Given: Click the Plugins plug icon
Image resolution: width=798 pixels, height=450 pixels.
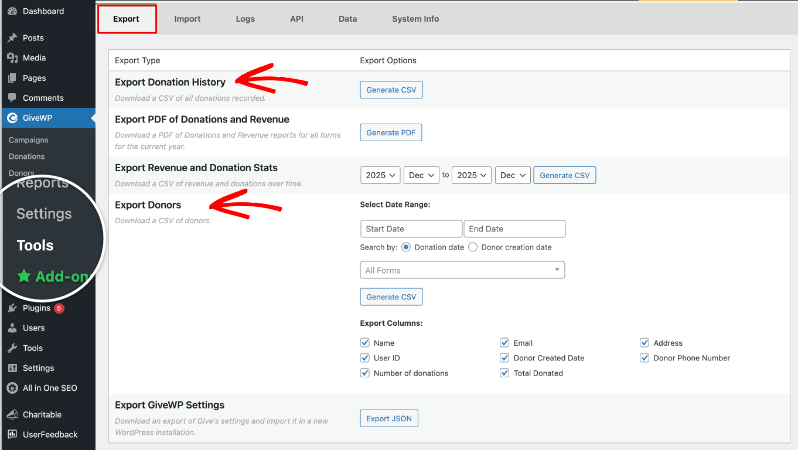Looking at the screenshot, I should click(x=12, y=308).
